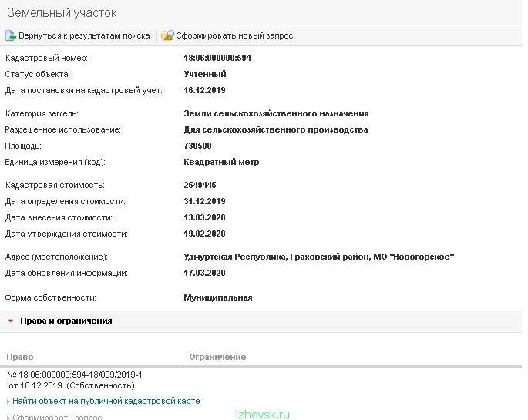Viewport: 528px width, 420px height.
Task: Select the 'Ограничение' column header
Action: [217, 357]
